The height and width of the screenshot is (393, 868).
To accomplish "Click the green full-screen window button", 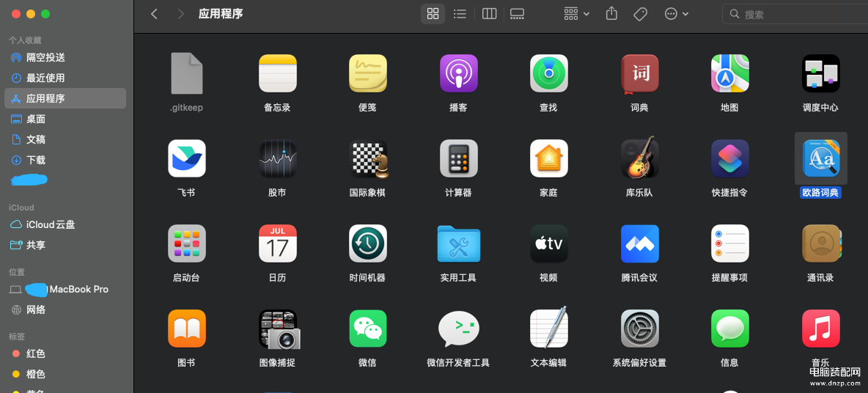I will click(x=45, y=14).
